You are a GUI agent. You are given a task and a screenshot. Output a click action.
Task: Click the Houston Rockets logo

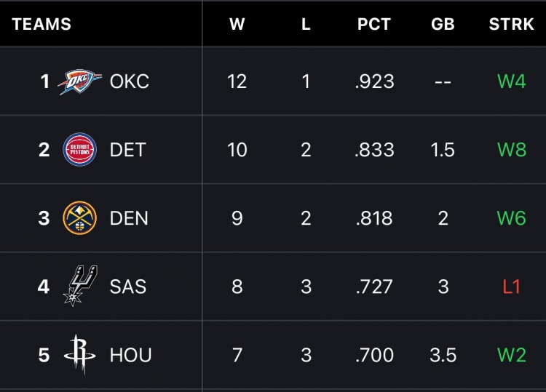click(79, 355)
